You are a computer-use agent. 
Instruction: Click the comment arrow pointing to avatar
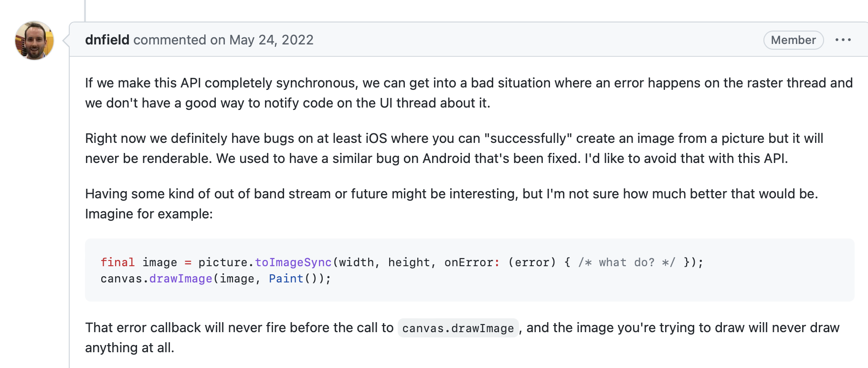point(66,40)
